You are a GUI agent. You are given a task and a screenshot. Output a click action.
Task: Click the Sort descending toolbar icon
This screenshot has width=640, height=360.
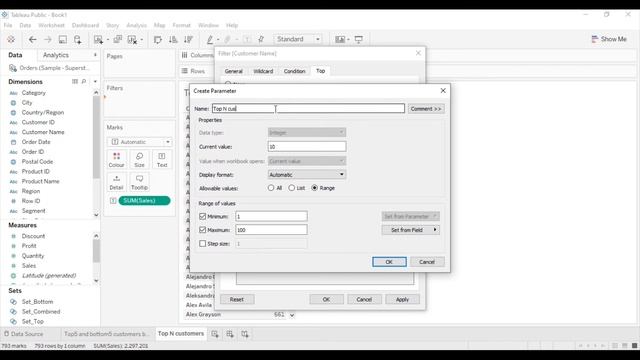pos(188,39)
